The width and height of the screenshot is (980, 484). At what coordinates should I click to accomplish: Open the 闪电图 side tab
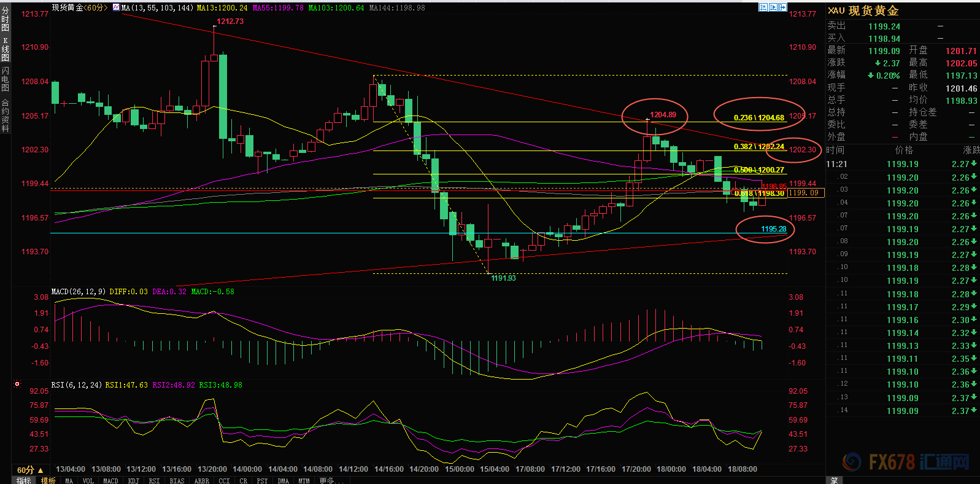5,80
